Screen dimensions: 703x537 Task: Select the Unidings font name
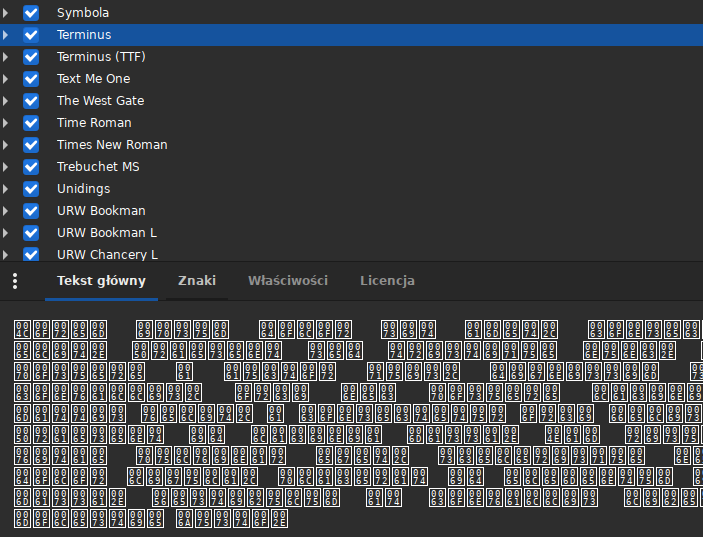click(83, 189)
